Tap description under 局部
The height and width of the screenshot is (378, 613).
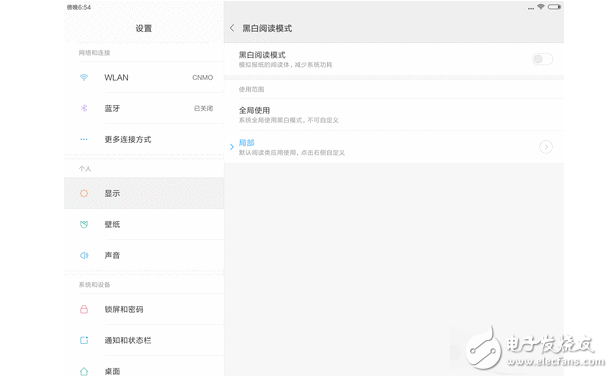(292, 152)
